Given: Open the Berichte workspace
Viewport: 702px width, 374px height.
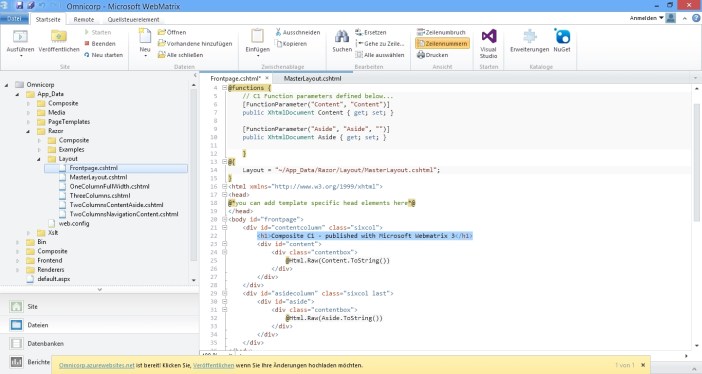Looking at the screenshot, I should pyautogui.click(x=30, y=361).
